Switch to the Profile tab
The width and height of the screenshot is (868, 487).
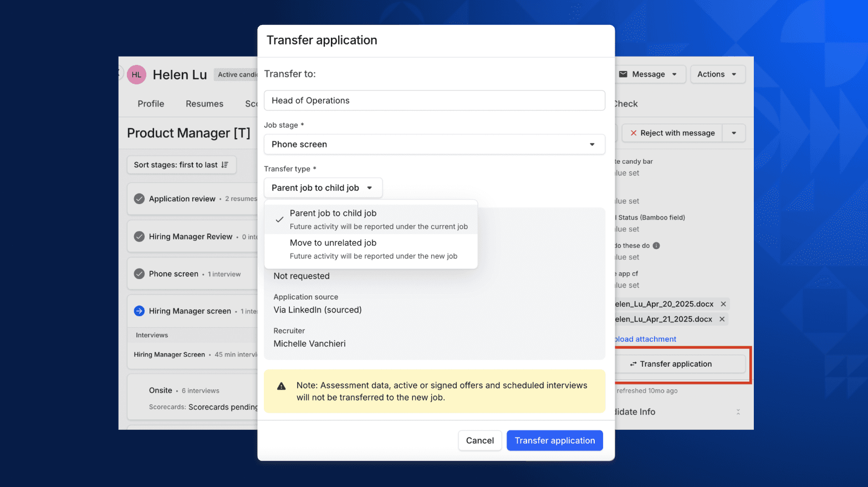[x=150, y=104]
